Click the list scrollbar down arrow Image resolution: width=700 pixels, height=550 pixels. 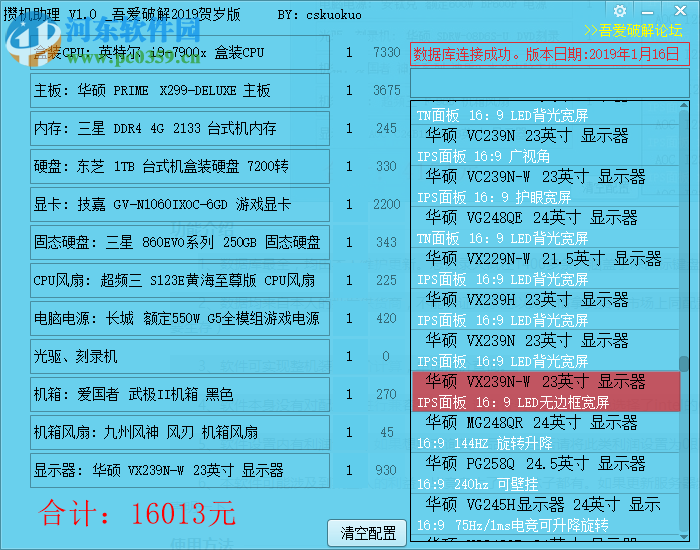tap(684, 537)
